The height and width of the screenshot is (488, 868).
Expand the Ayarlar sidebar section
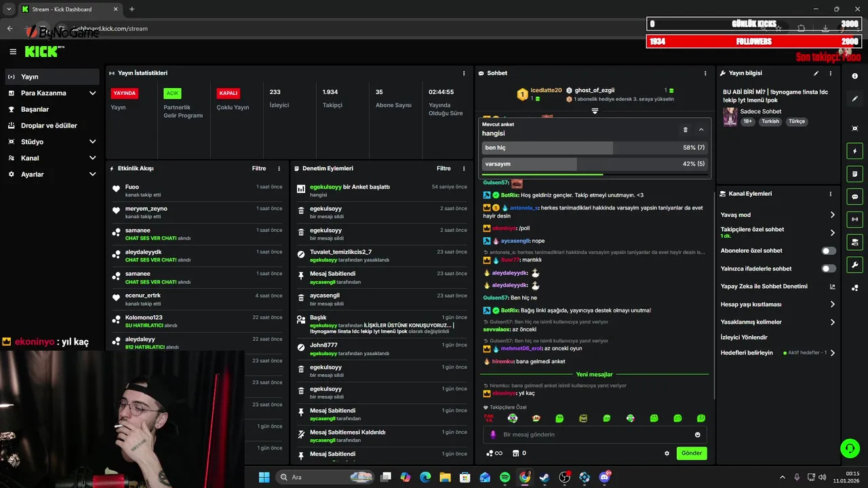(52, 174)
